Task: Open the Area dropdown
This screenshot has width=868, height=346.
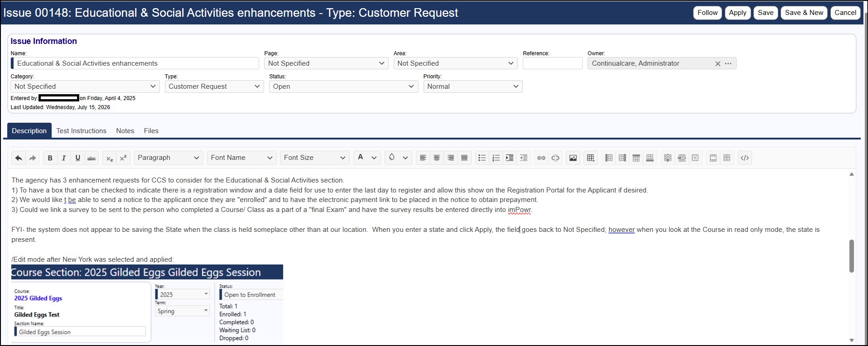Action: pos(455,63)
